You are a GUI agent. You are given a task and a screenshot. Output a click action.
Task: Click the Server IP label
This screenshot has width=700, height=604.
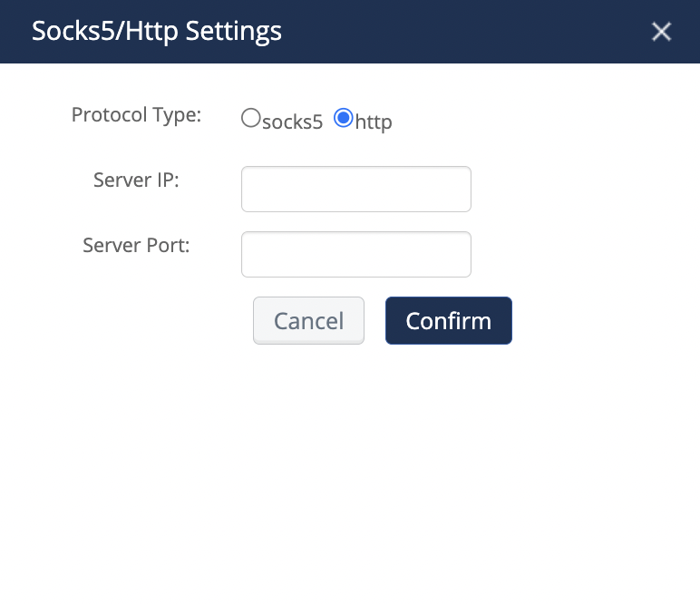point(136,180)
